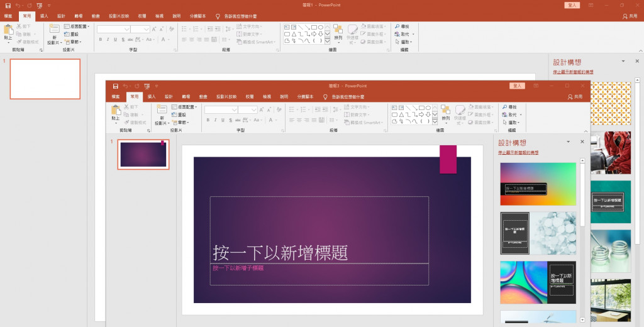Screen dimensions: 644x327
Task: Select slide 1 thumbnail in 簡報1 window
Action: pyautogui.click(x=45, y=79)
